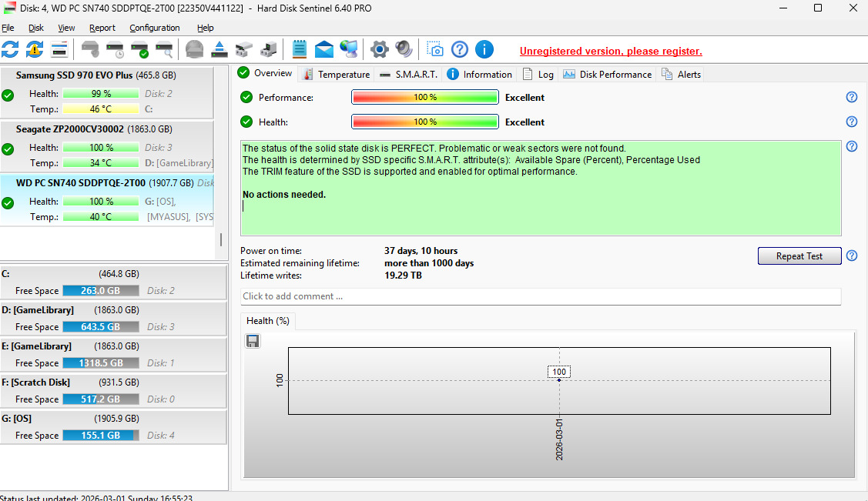Click the tower with boxes toolbar icon
This screenshot has height=501, width=868.
(269, 49)
